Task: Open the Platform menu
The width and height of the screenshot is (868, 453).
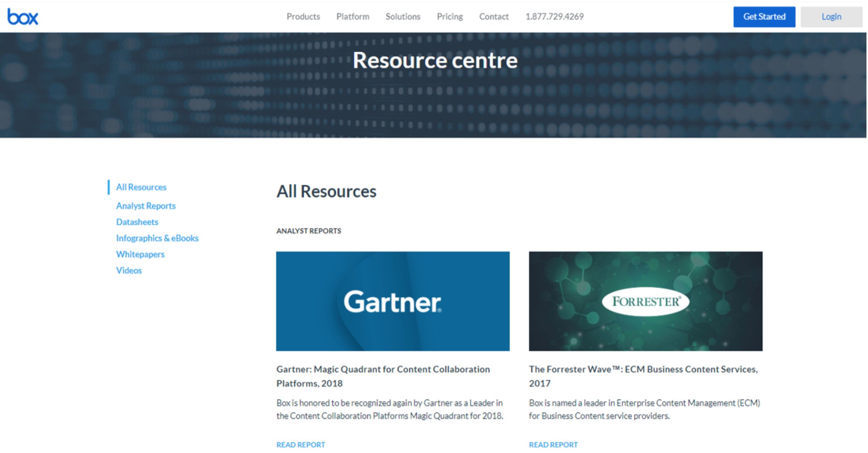Action: click(353, 17)
